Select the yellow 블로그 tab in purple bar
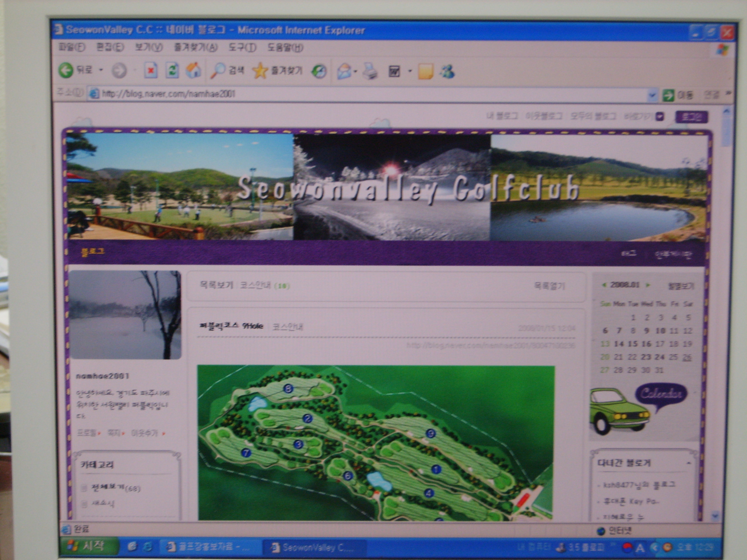The image size is (747, 560). click(x=93, y=252)
